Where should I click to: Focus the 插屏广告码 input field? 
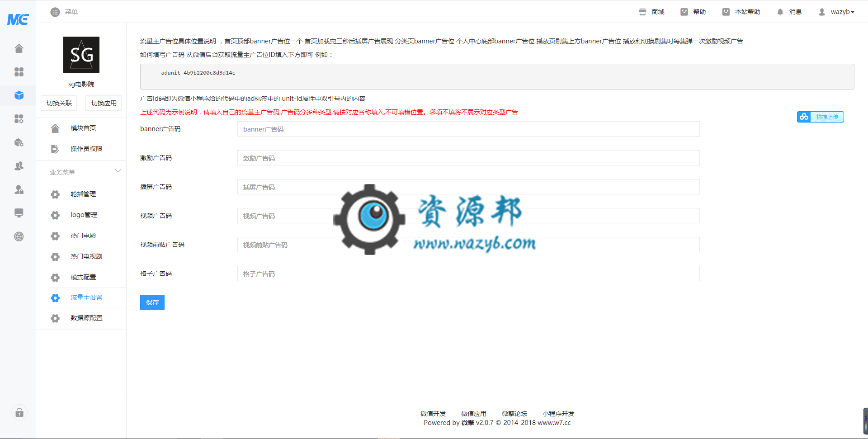(x=468, y=187)
